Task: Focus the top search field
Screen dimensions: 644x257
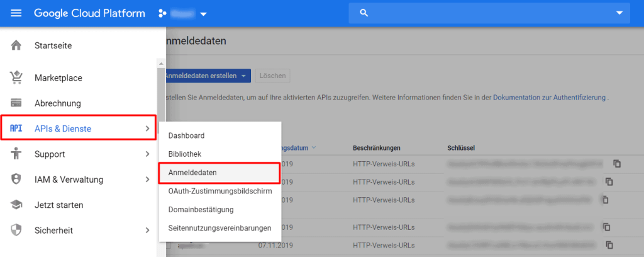Action: click(489, 13)
